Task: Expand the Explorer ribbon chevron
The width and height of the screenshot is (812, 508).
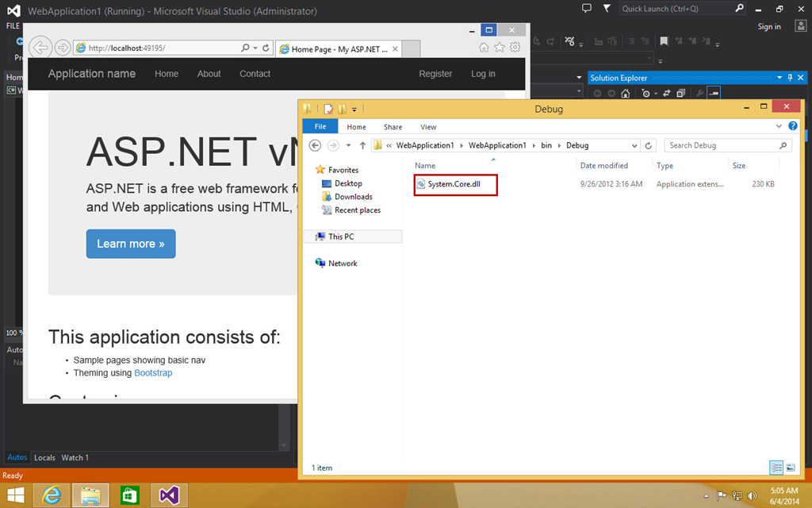Action: (779, 126)
